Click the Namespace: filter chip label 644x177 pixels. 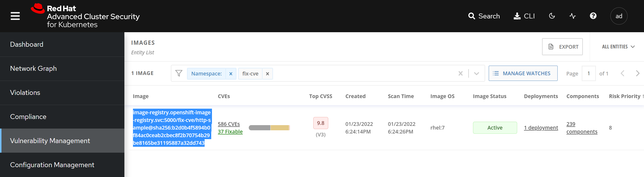point(206,74)
